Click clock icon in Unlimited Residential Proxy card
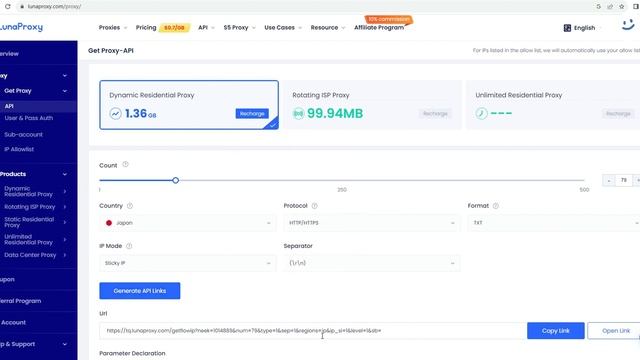Viewport: 640px width, 360px height. tap(481, 113)
